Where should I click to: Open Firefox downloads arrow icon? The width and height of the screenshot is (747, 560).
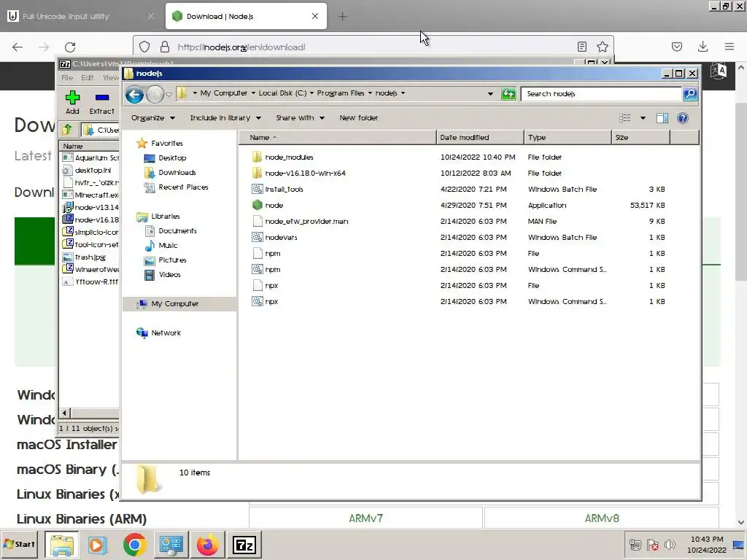[x=703, y=47]
